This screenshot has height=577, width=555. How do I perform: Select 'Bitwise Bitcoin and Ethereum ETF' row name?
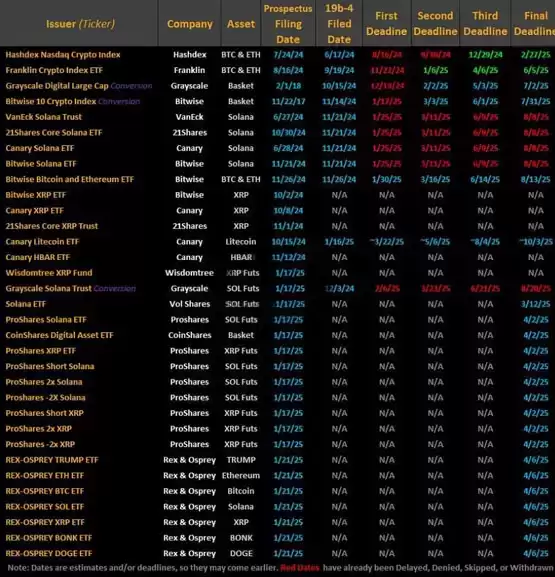[x=70, y=179]
